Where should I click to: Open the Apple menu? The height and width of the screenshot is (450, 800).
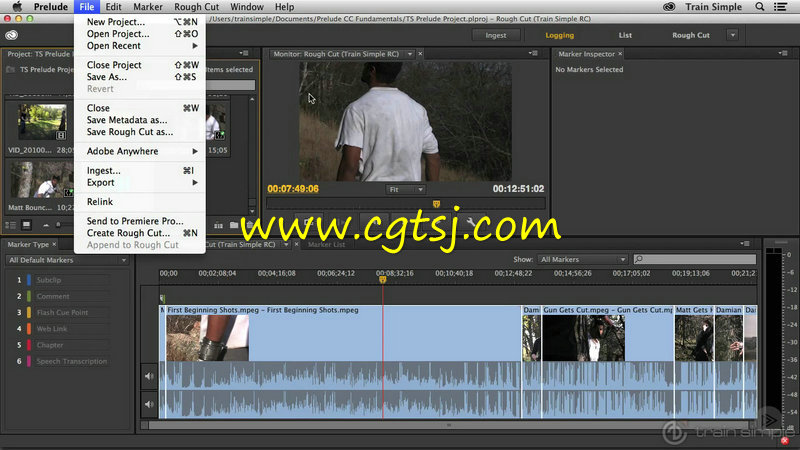click(17, 7)
